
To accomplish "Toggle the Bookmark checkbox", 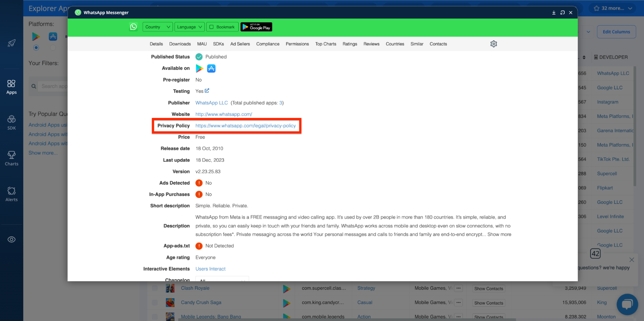I will tap(212, 27).
